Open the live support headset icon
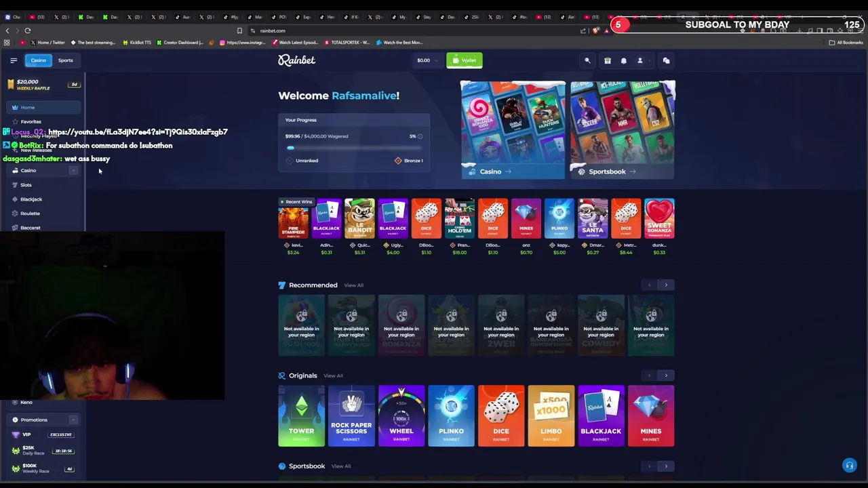 coord(849,466)
